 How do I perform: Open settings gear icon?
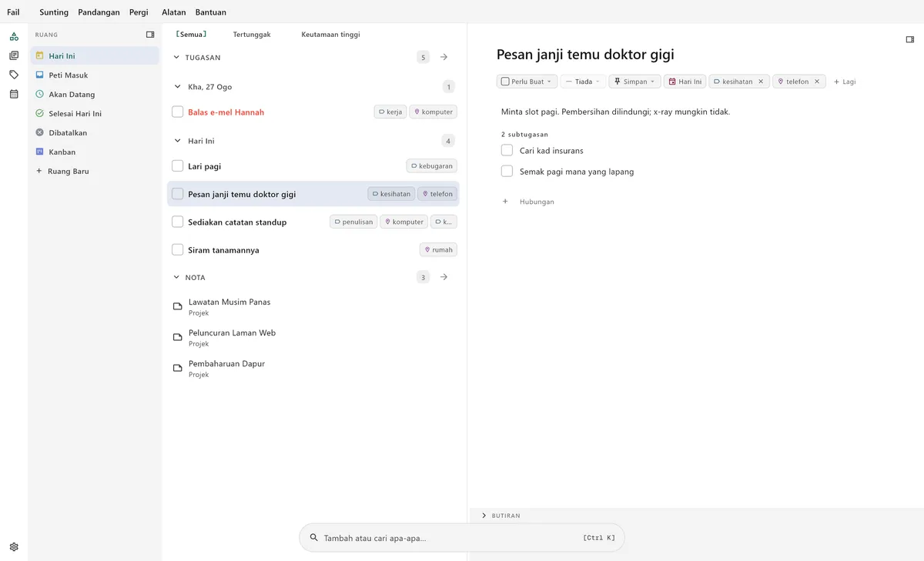pos(14,547)
